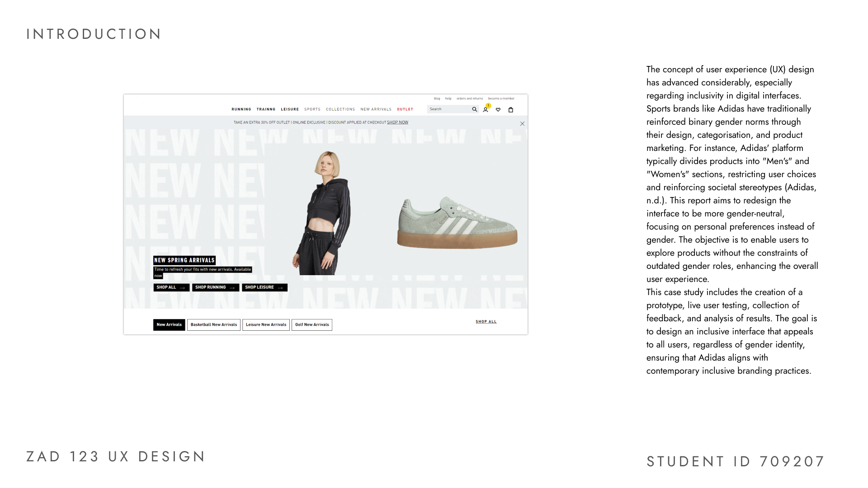Open the shopping bag icon

click(x=511, y=109)
